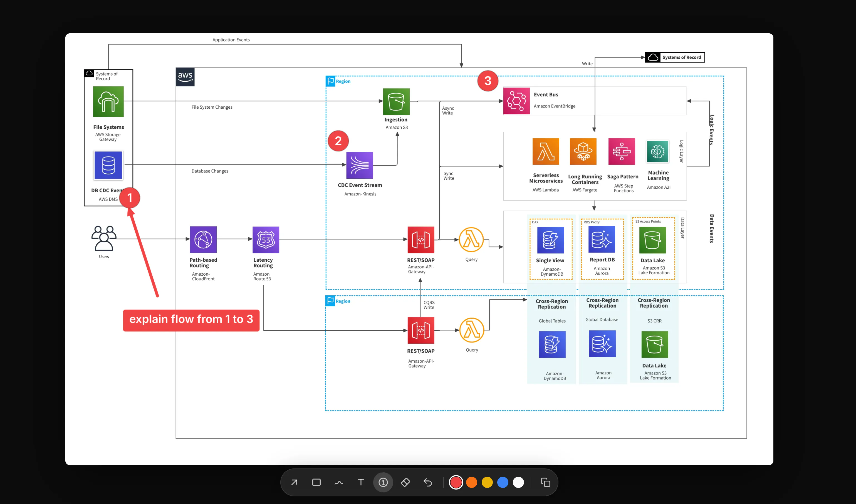Click the vertical "Logic Events" label
856x504 pixels.
712,130
